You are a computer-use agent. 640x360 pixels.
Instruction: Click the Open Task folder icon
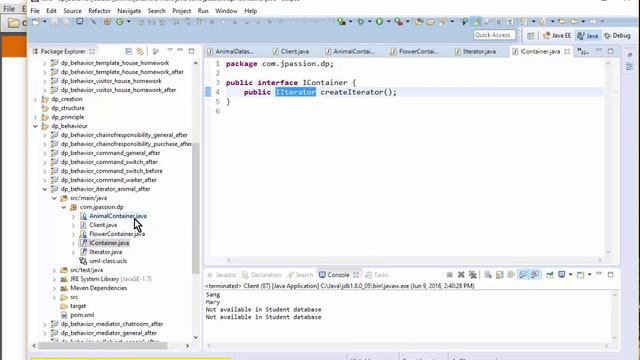click(431, 22)
